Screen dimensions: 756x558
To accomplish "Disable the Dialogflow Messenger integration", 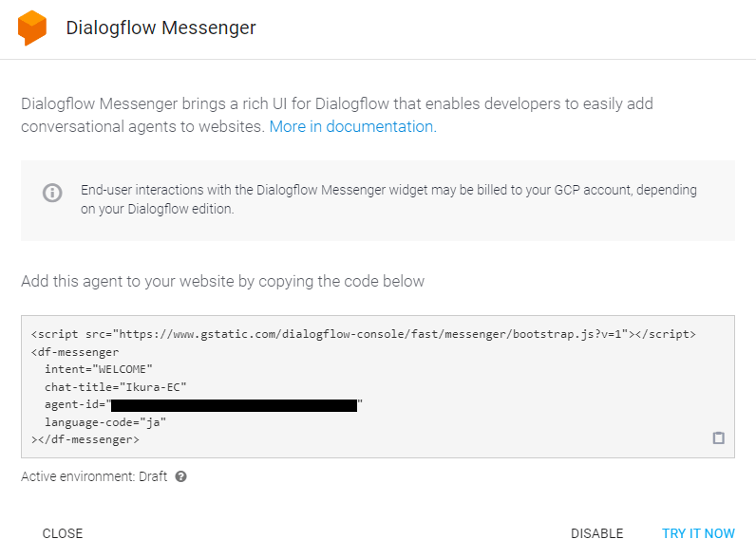I will pyautogui.click(x=596, y=533).
